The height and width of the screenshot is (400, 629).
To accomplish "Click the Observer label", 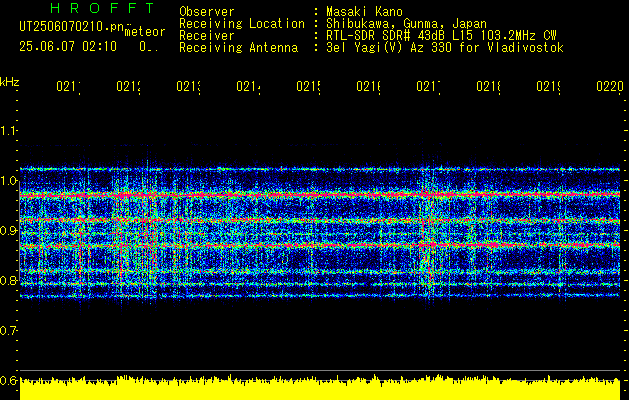I will tap(207, 11).
